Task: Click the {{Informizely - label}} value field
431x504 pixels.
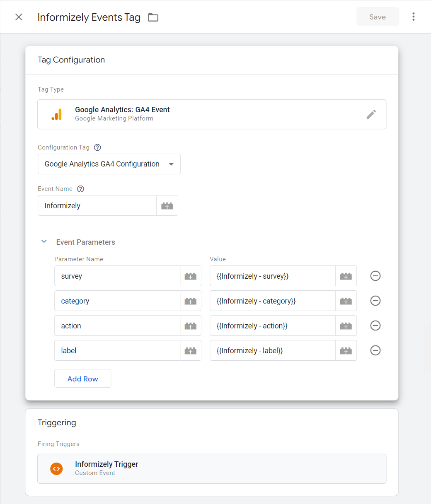Action: [273, 350]
